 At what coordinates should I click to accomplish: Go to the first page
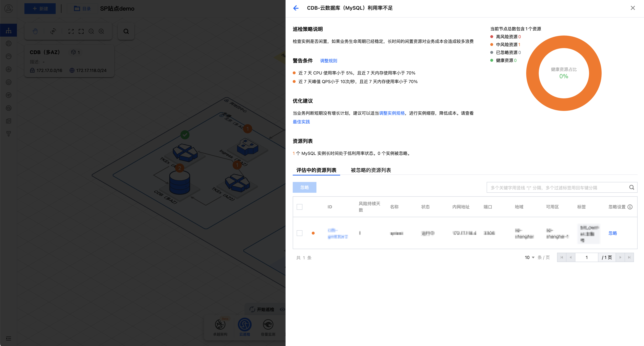pyautogui.click(x=562, y=257)
